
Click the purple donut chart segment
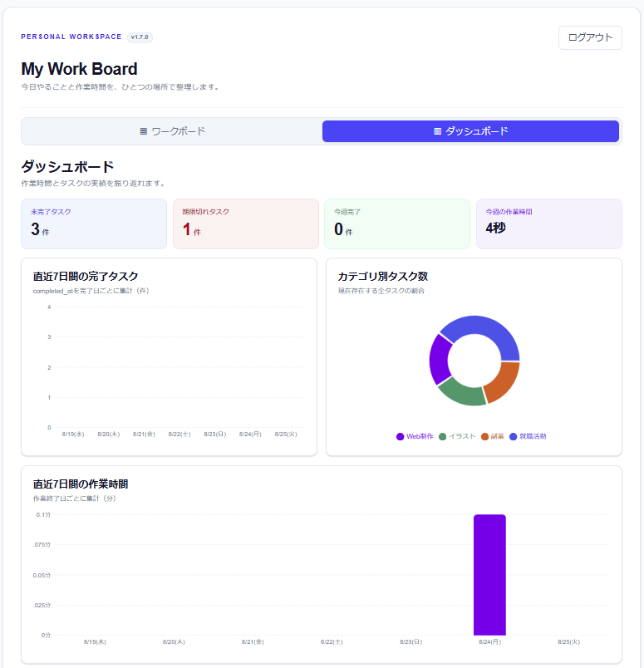click(x=440, y=359)
